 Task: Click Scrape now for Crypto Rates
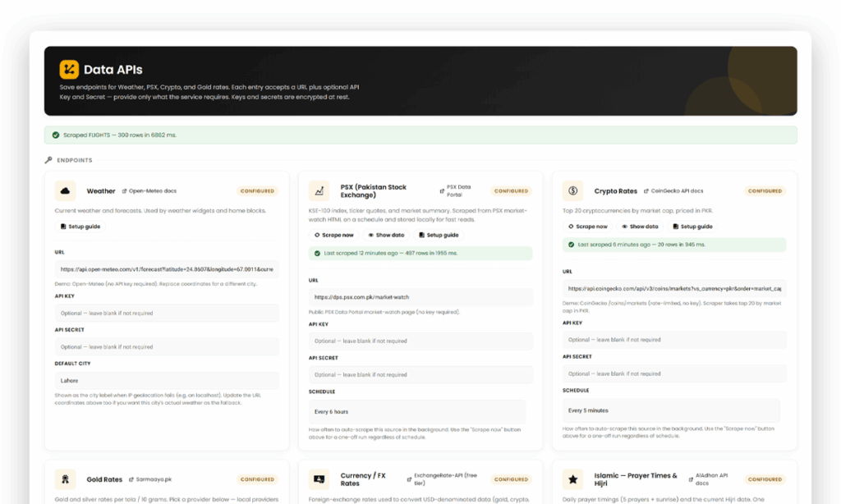coord(588,227)
